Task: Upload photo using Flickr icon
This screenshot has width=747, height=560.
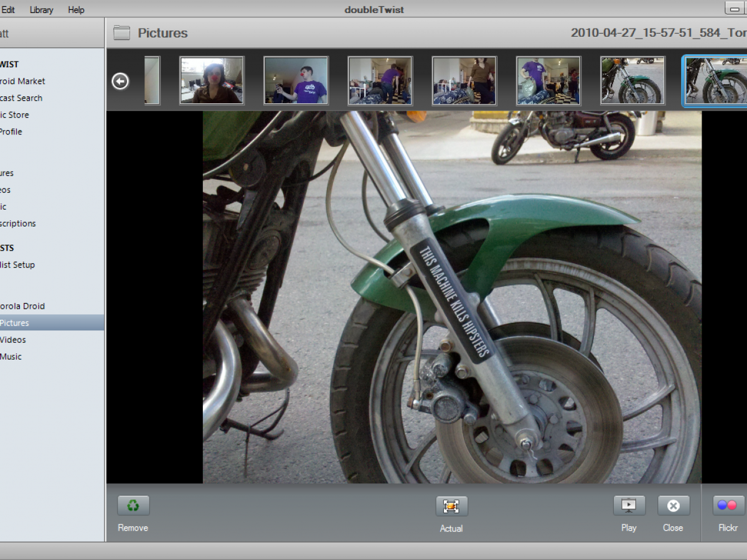Action: click(x=727, y=506)
